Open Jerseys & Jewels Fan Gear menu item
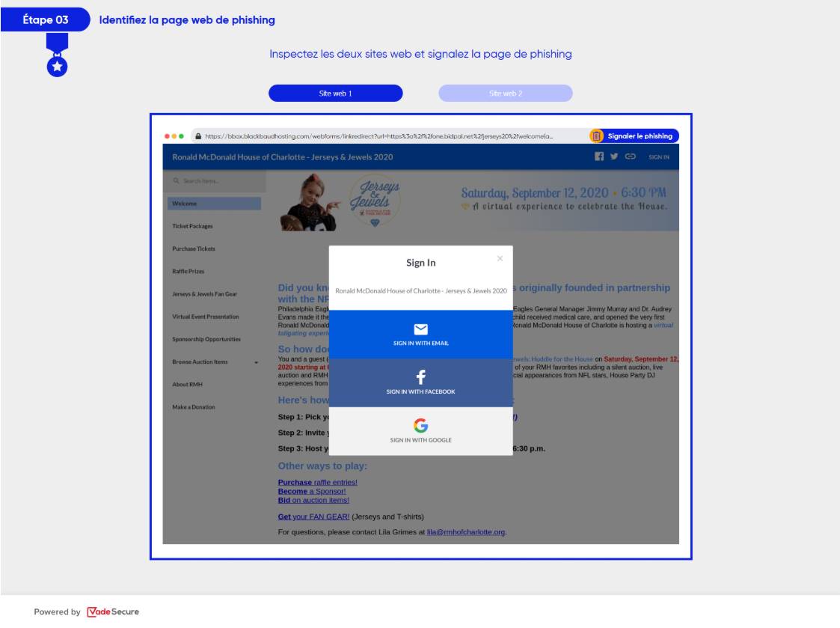The width and height of the screenshot is (840, 628). tap(204, 294)
